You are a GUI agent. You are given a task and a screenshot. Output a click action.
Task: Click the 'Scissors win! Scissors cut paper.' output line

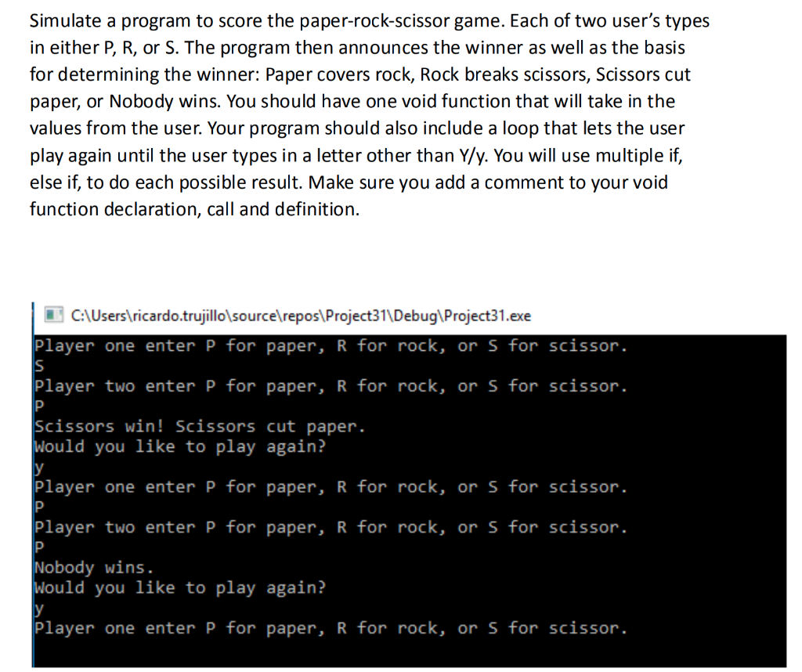[200, 427]
